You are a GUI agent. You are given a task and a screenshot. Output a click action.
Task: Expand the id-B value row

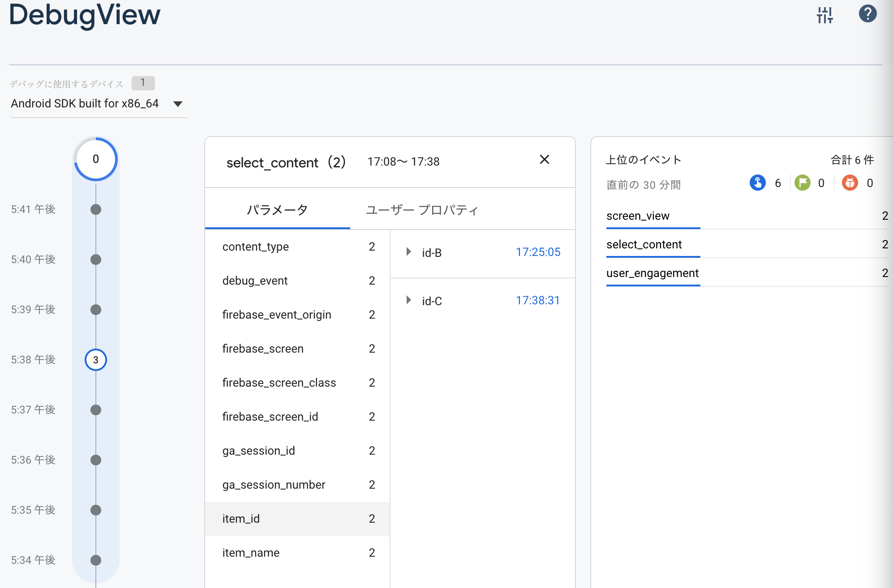pyautogui.click(x=408, y=252)
